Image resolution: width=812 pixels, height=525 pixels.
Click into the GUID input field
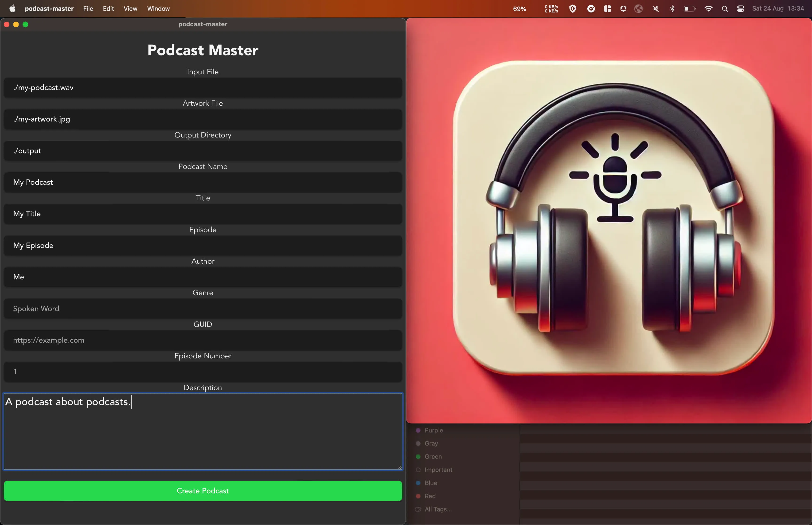[202, 340]
